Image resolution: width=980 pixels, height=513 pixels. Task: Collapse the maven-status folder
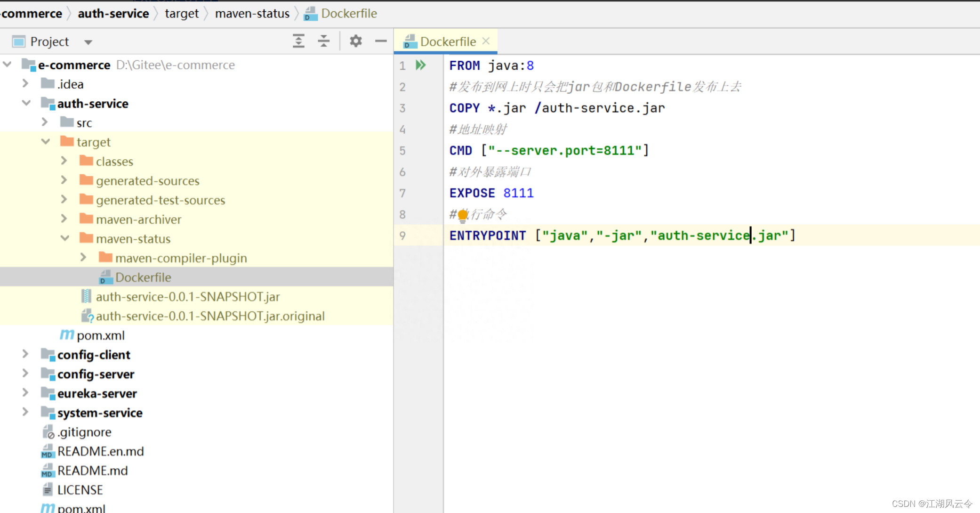pos(65,238)
